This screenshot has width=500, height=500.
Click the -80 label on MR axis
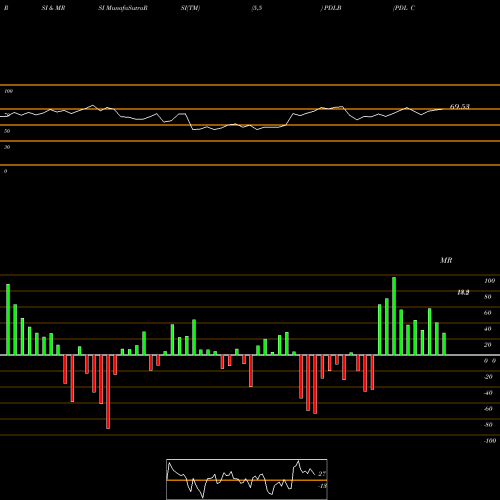[x=488, y=425]
